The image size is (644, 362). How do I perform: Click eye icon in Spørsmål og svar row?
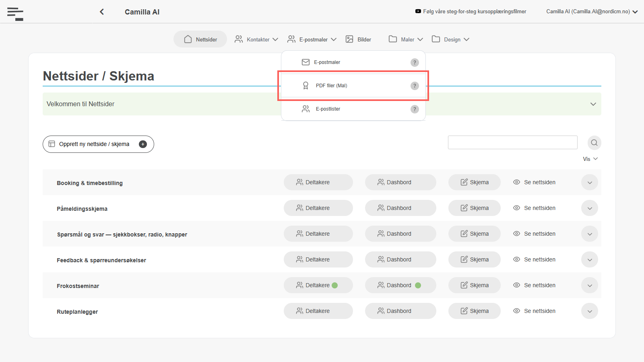(x=516, y=234)
